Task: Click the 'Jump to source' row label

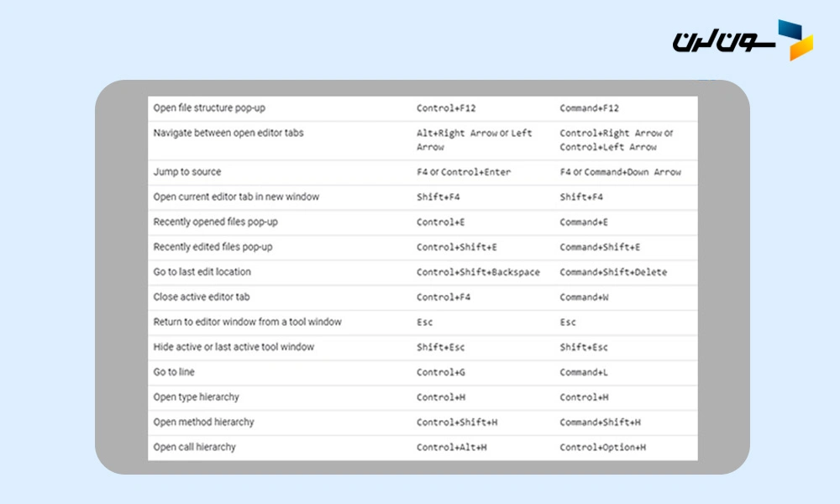Action: click(x=187, y=172)
